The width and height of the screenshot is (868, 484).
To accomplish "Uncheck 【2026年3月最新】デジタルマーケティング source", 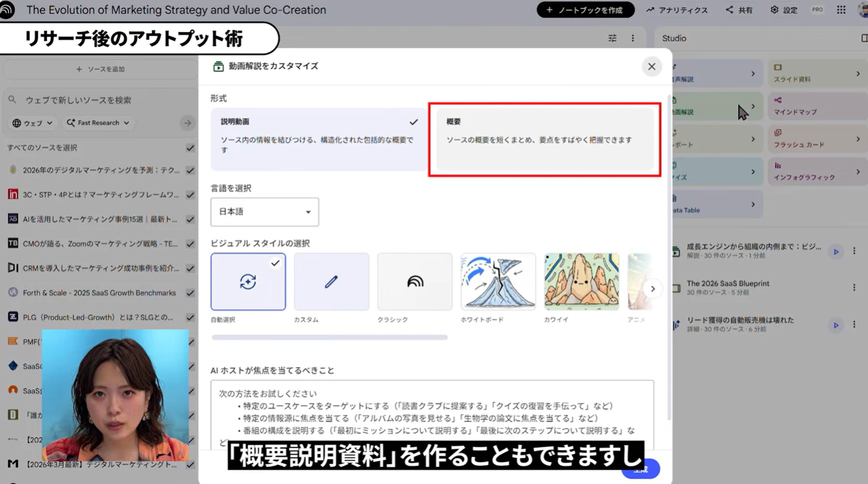I will pyautogui.click(x=190, y=464).
